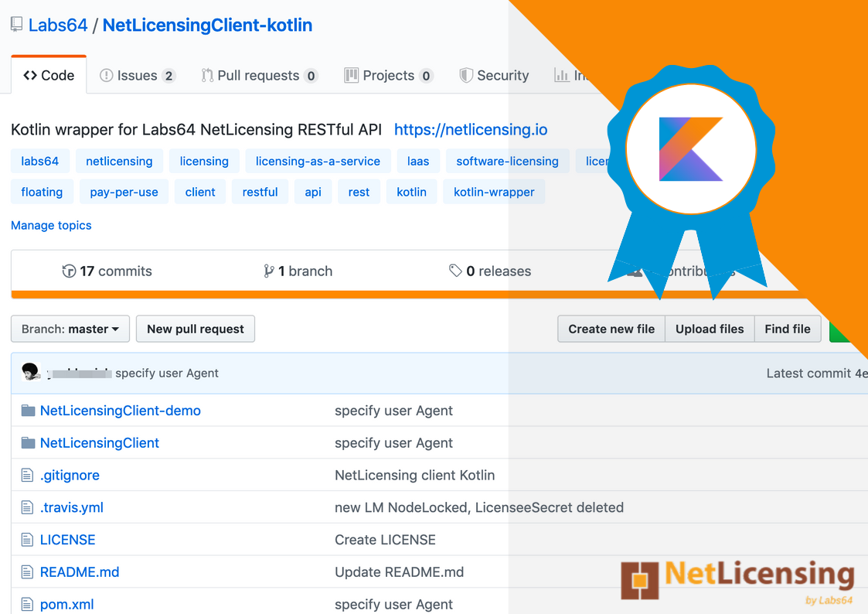Select the licensing topic tag
This screenshot has width=868, height=614.
pyautogui.click(x=204, y=161)
